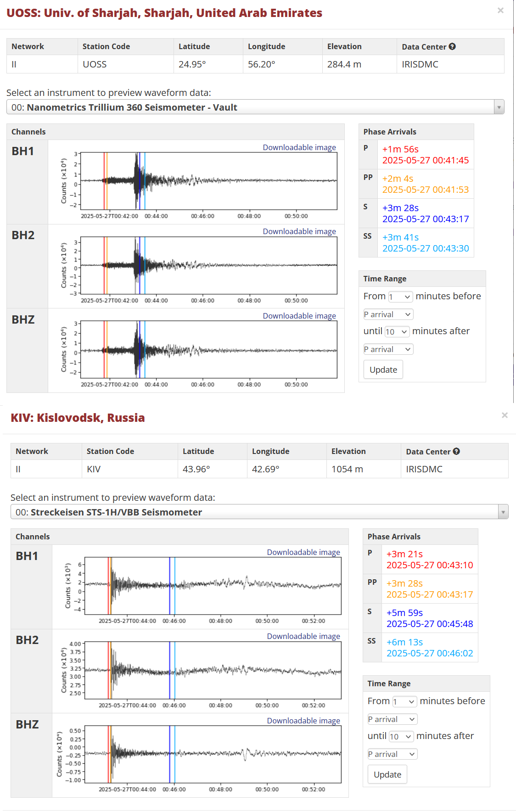Open UOSS second 'P arrival' phase dropdown
This screenshot has width=516, height=812.
pyautogui.click(x=388, y=349)
